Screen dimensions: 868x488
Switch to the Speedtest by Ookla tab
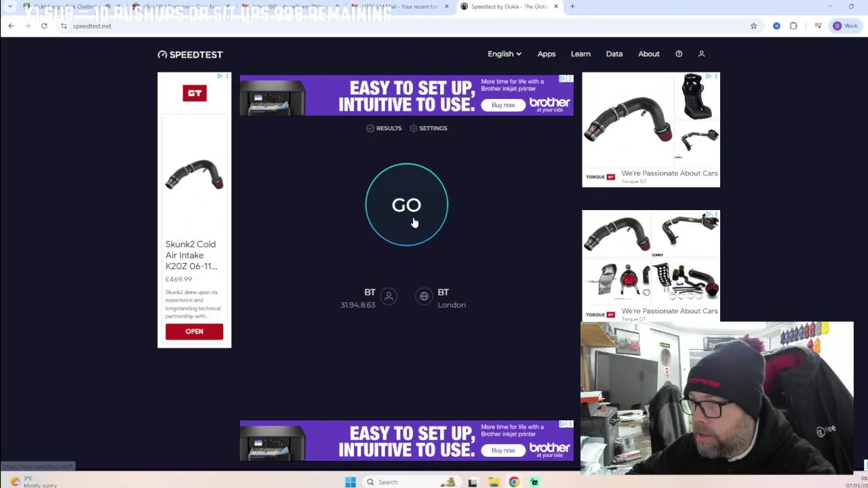coord(509,7)
